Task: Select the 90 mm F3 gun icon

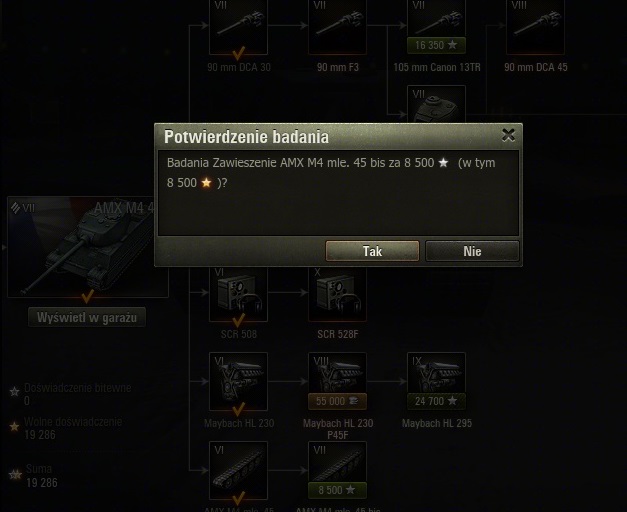Action: tap(337, 27)
